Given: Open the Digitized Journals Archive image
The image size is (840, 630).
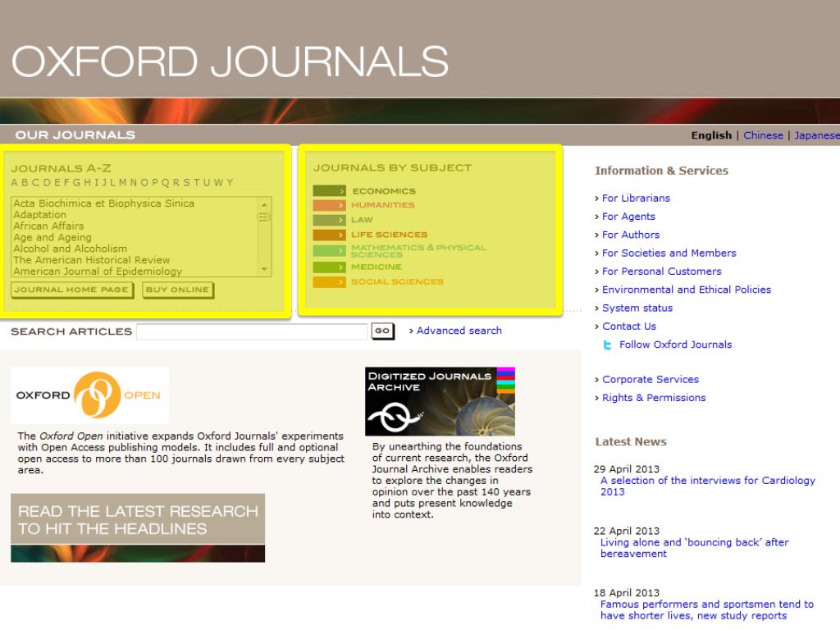Looking at the screenshot, I should coord(440,401).
